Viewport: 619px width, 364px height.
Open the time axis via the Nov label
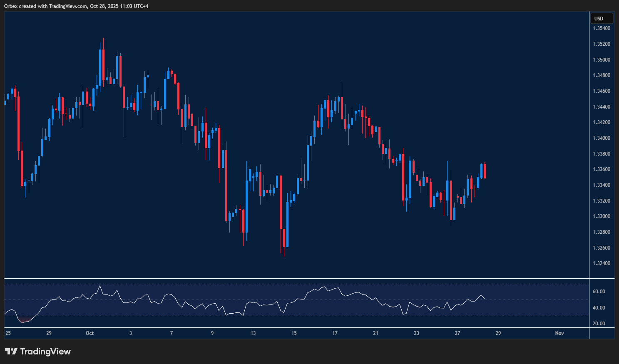[559, 333]
